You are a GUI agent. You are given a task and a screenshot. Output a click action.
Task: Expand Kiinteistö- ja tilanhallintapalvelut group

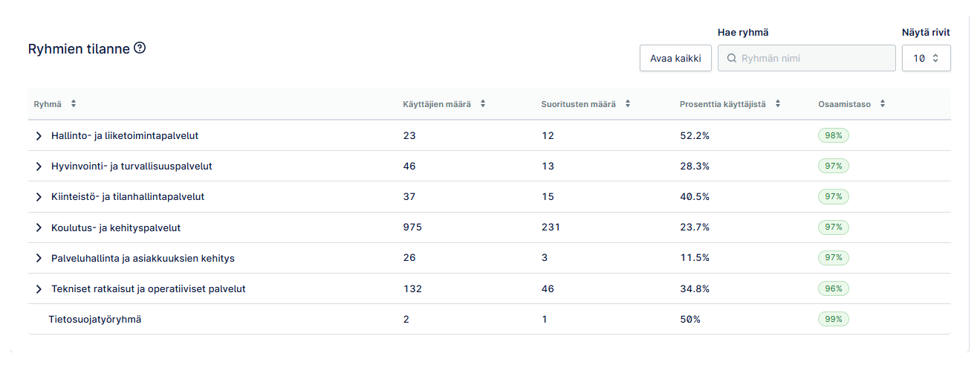point(39,197)
